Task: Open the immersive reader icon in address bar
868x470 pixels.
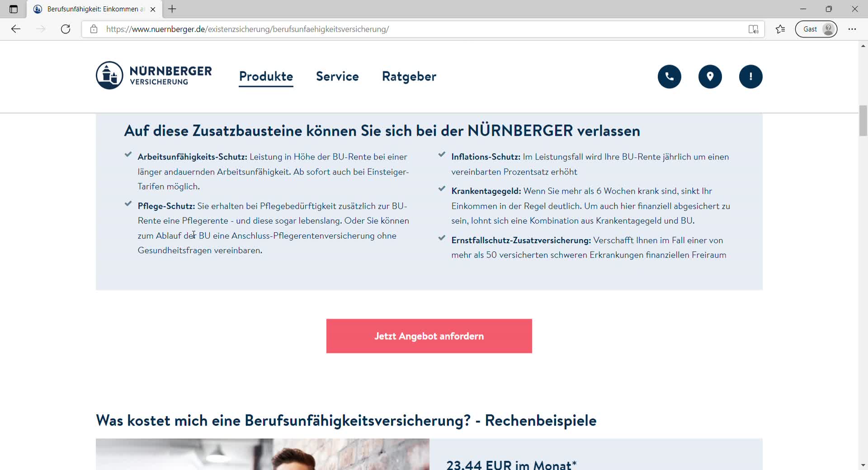Action: (x=753, y=29)
